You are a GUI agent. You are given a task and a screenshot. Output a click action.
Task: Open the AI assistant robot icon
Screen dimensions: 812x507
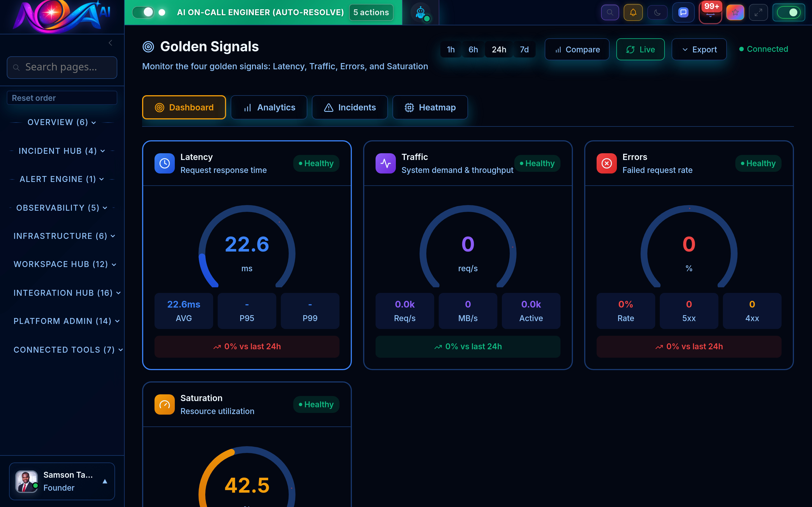[421, 12]
